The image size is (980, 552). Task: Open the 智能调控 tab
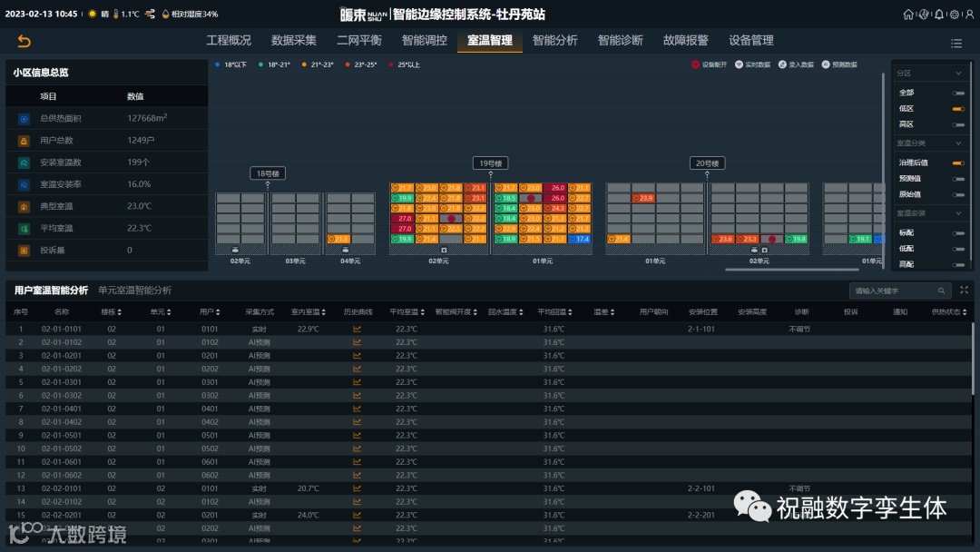click(425, 40)
